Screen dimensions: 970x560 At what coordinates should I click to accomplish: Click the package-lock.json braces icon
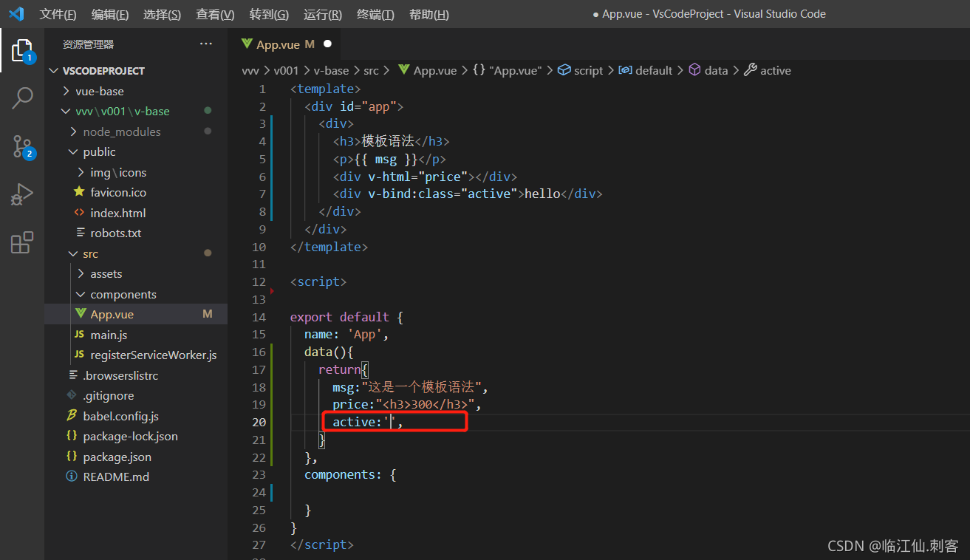point(72,436)
